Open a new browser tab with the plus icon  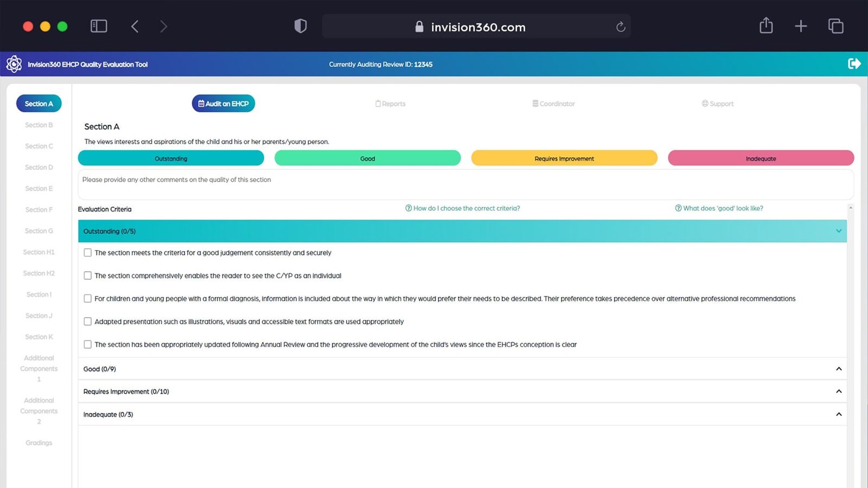(800, 25)
